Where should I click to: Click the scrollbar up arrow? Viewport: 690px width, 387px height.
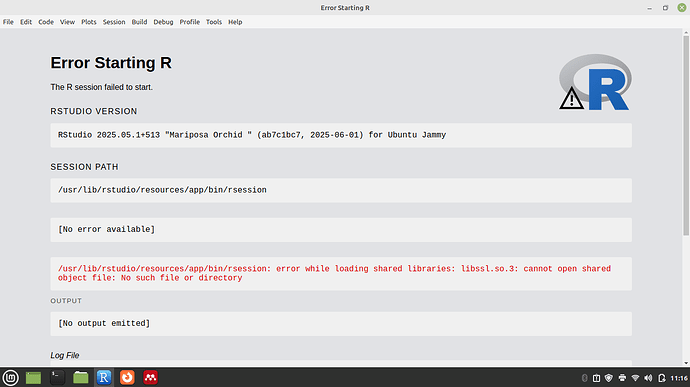(x=686, y=33)
